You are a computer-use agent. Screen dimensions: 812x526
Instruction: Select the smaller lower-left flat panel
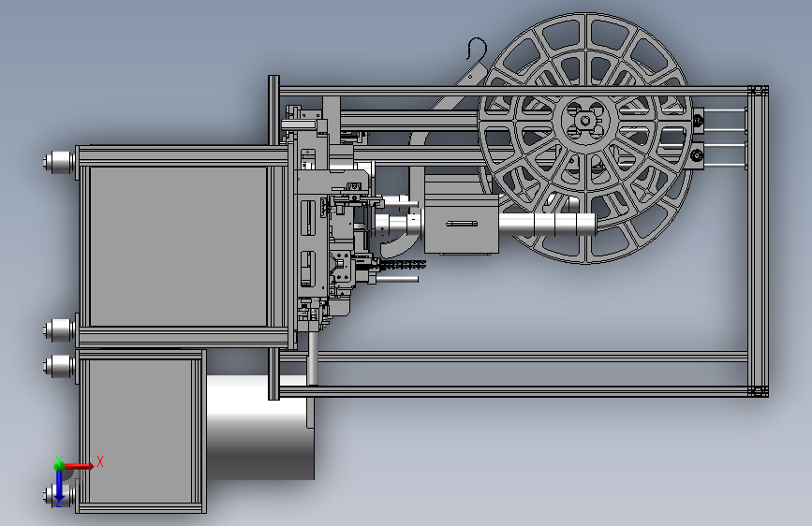tap(140, 431)
